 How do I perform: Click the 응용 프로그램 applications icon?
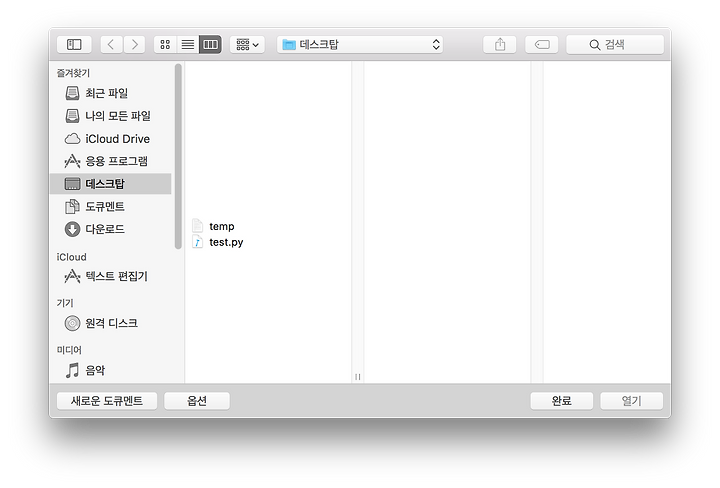72,161
